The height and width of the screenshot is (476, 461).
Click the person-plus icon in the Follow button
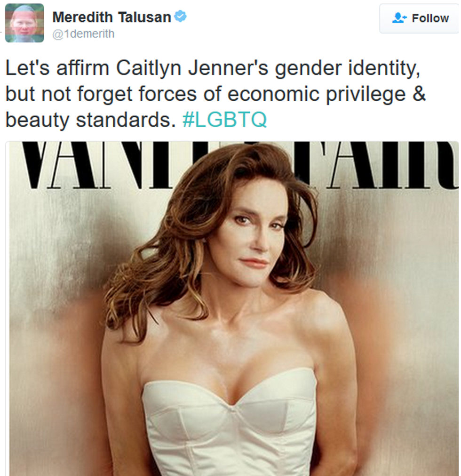tap(399, 18)
